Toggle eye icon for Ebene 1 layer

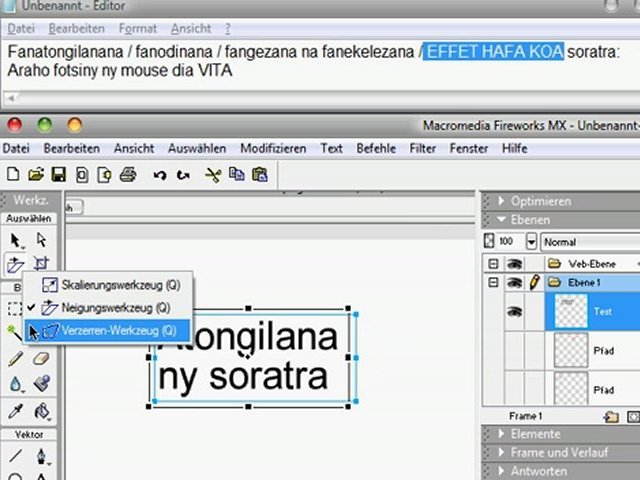(514, 284)
